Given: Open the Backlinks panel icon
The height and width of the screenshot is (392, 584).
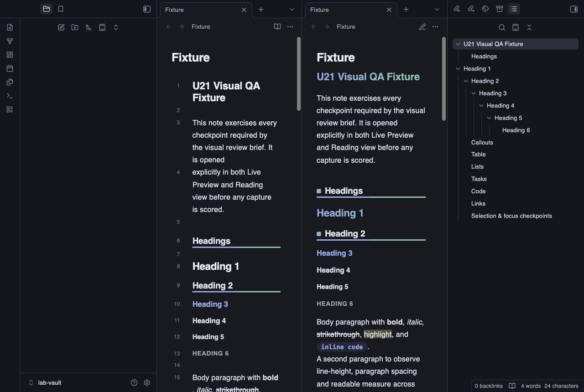Looking at the screenshot, I should 457,9.
